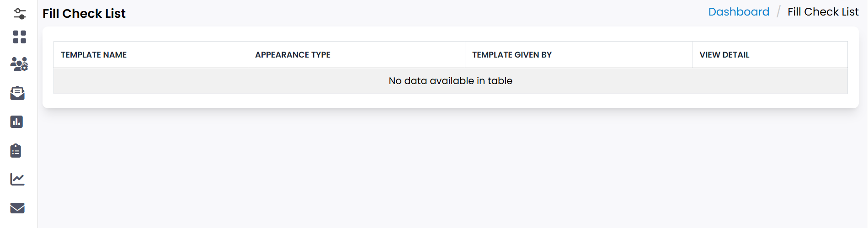Screen dimensions: 868x228
Task: Open the dashboard grid icon
Action: 19,37
